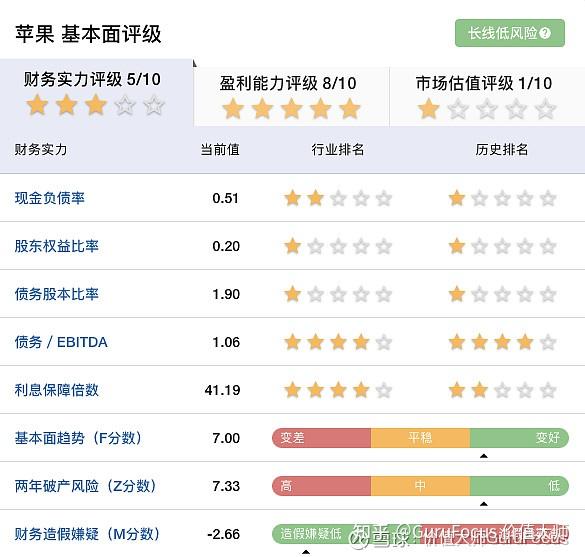The image size is (585, 557).
Task: Click the 利息保障倍数 history rank stars
Action: [x=502, y=390]
